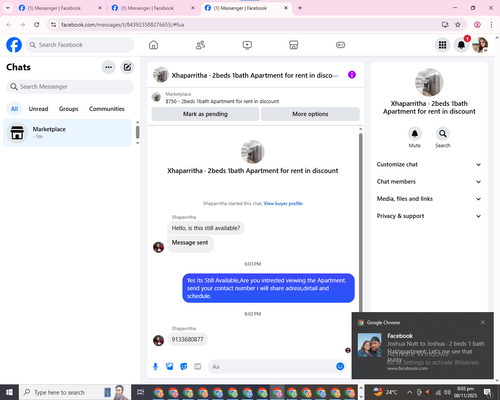Open the Watch video icon
500x400 pixels.
tap(247, 45)
